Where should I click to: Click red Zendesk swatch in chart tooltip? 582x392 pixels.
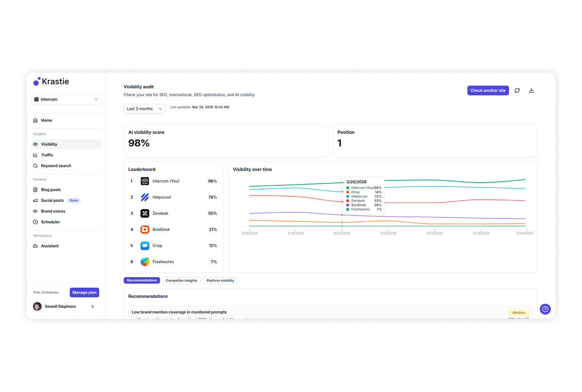pyautogui.click(x=348, y=201)
